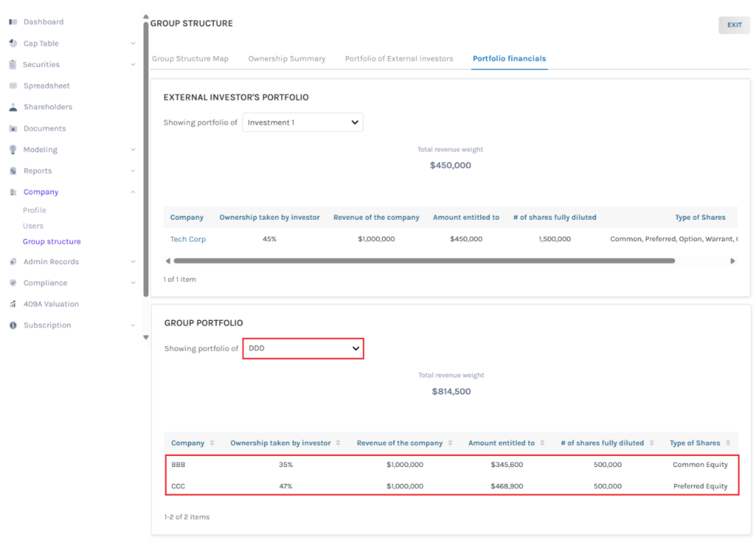Click the EXIT button
Screen dimensions: 756x540
[x=734, y=24]
